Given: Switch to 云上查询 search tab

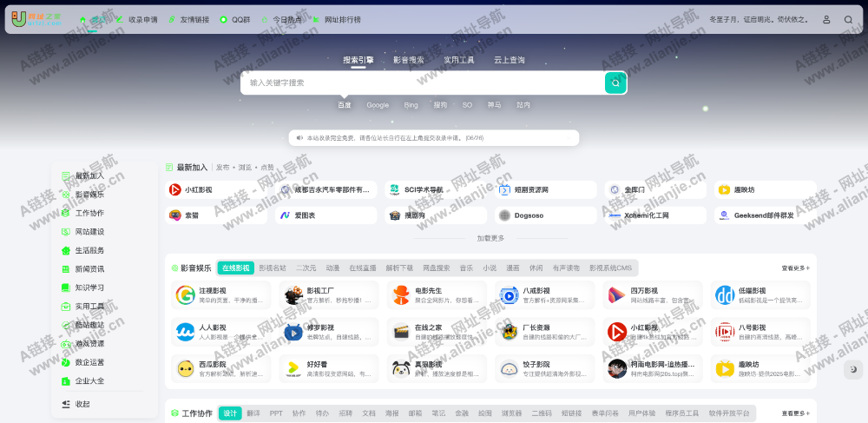Looking at the screenshot, I should pos(510,60).
